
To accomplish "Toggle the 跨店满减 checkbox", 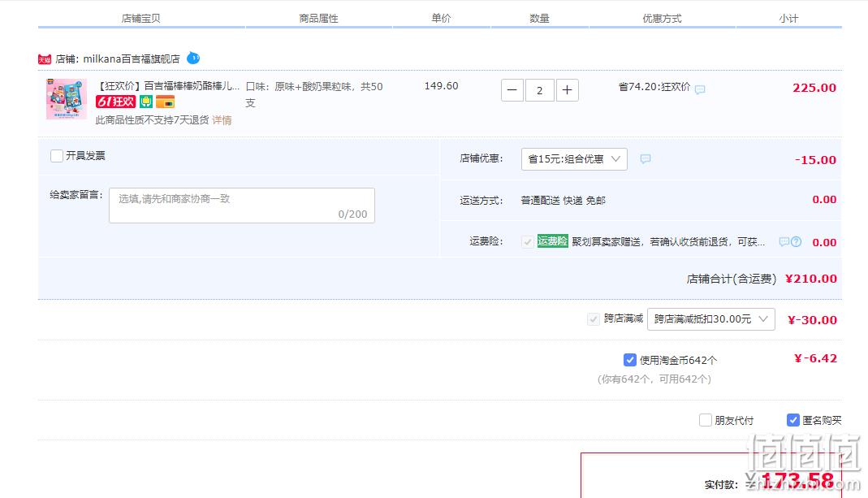I will 594,319.
